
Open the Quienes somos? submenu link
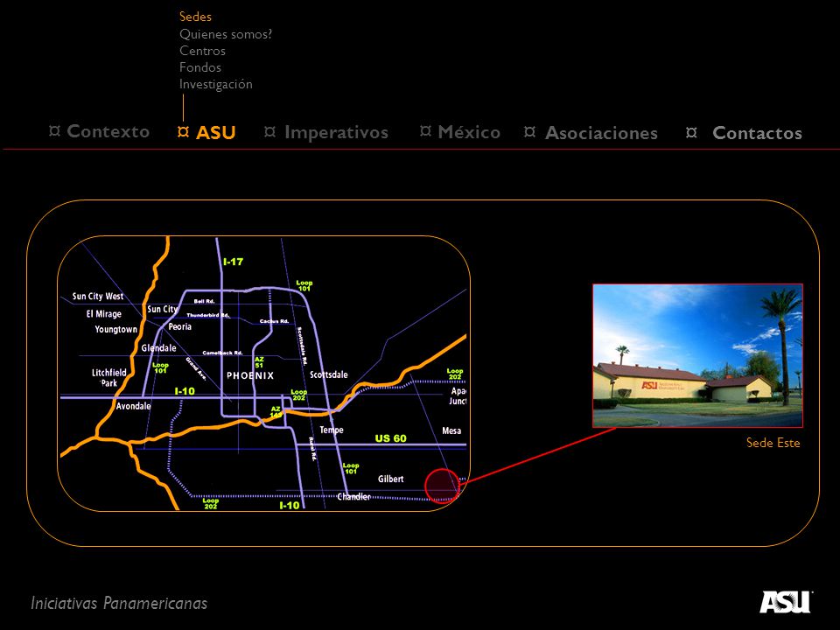click(226, 34)
